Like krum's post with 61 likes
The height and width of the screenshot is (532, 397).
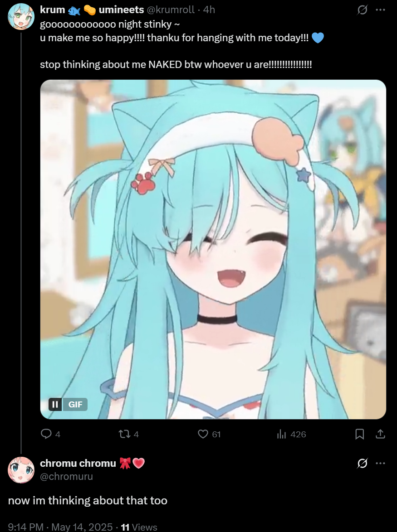(x=209, y=434)
